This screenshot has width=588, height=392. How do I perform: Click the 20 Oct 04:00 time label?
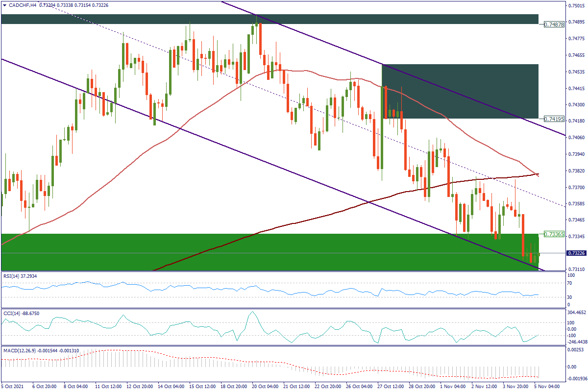coord(266,386)
